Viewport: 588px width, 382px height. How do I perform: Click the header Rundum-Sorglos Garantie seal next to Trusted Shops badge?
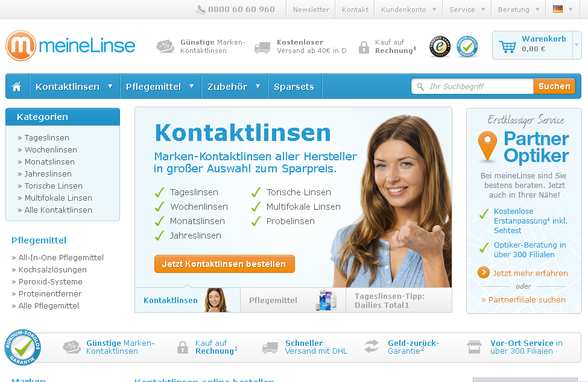(x=467, y=46)
